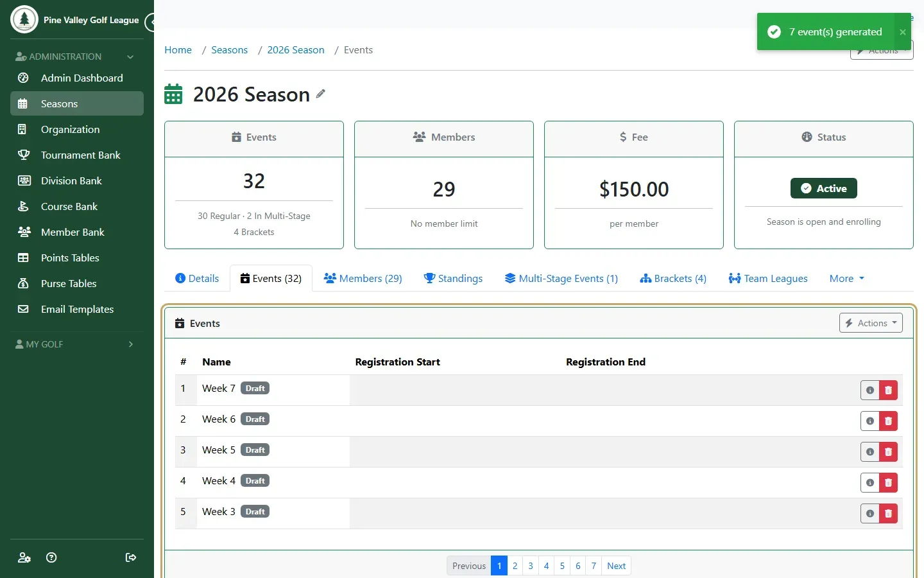Delete the Week 7 event

[889, 390]
